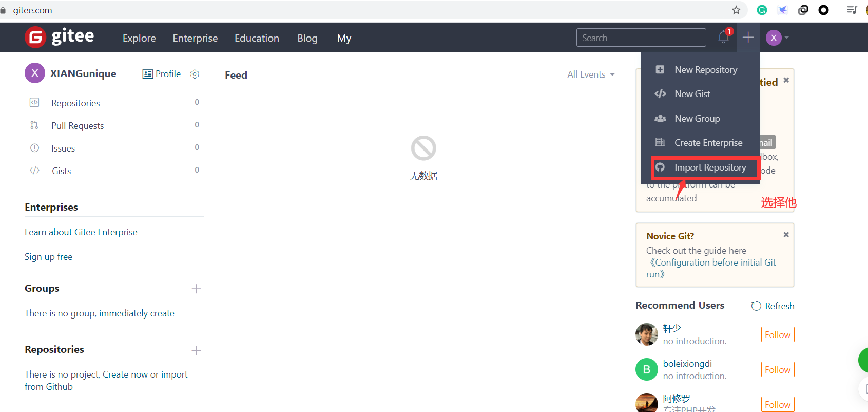Open profile settings gear icon

tap(195, 74)
